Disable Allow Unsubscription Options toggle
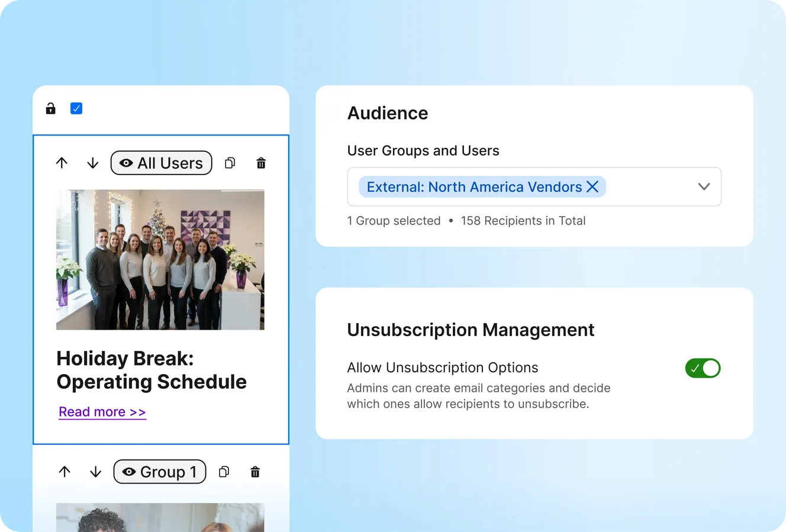 pos(703,368)
